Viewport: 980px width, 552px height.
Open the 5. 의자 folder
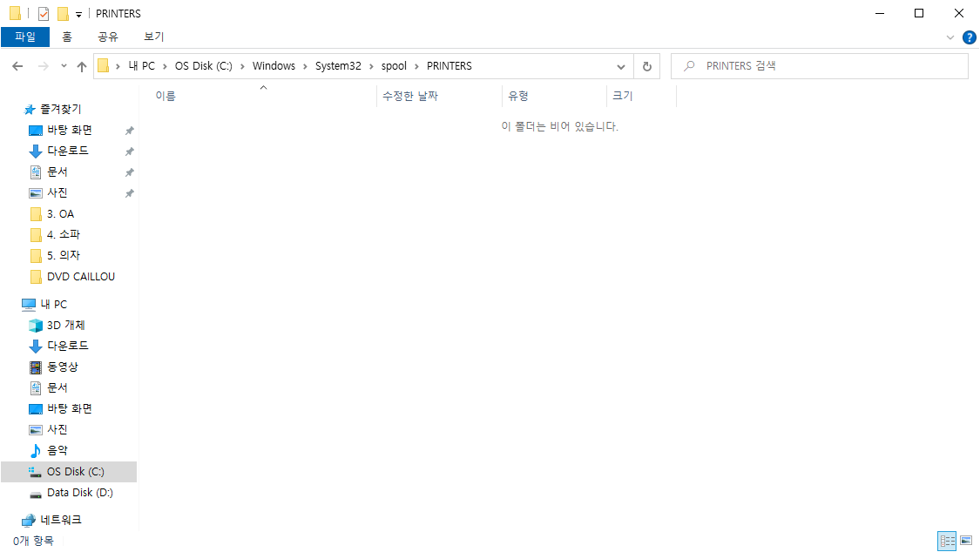pyautogui.click(x=63, y=255)
